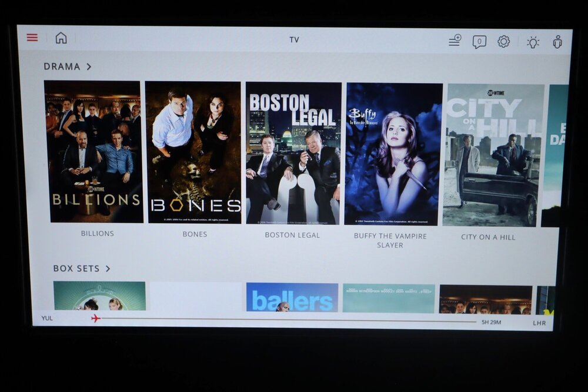Return to the home screen
The width and height of the screenshot is (588, 392).
(61, 37)
